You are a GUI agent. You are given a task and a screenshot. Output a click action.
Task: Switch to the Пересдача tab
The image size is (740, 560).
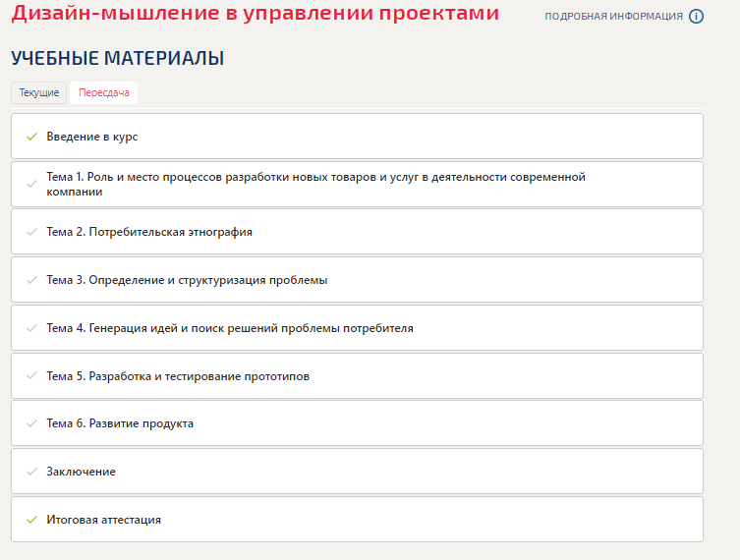tap(103, 93)
